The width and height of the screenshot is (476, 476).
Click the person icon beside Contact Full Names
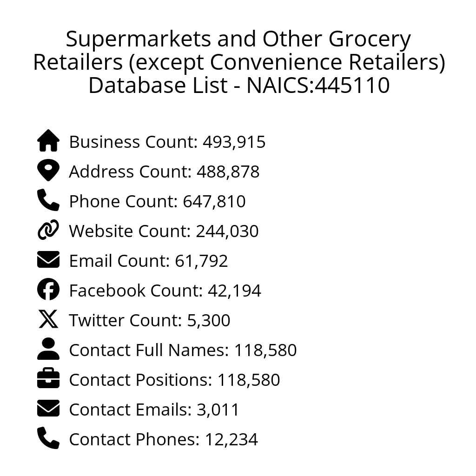pos(48,349)
